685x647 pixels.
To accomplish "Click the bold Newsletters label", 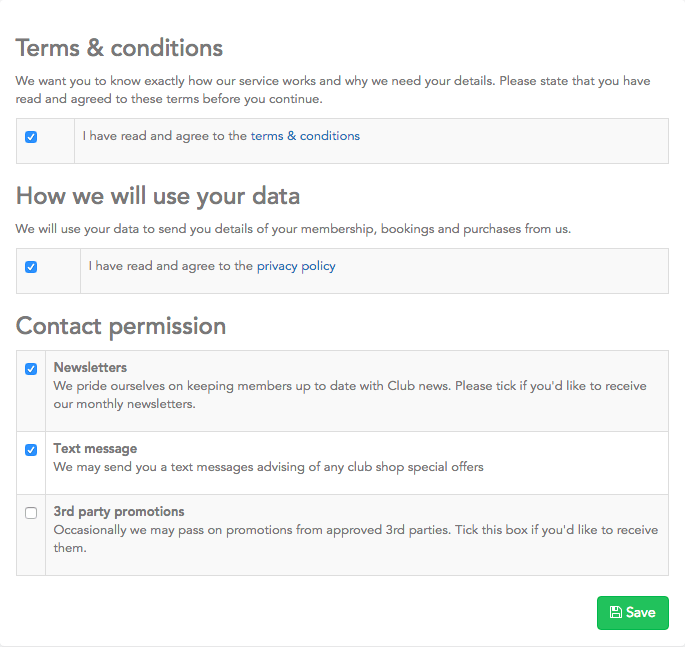I will tap(90, 368).
